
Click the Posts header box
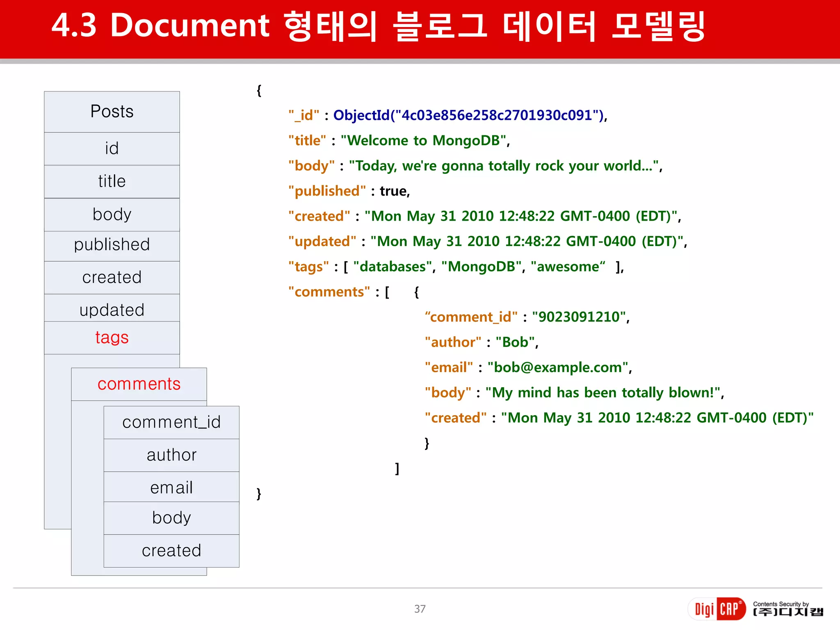[112, 112]
